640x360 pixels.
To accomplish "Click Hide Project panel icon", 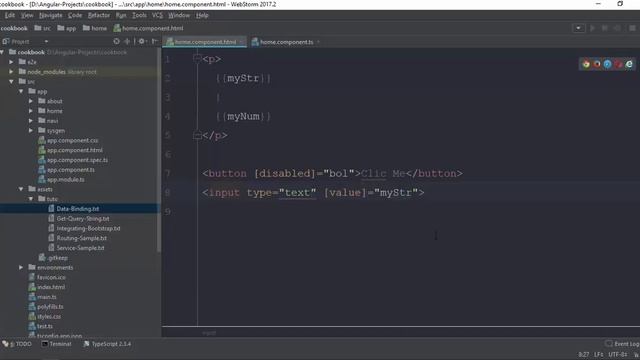I will pos(155,41).
